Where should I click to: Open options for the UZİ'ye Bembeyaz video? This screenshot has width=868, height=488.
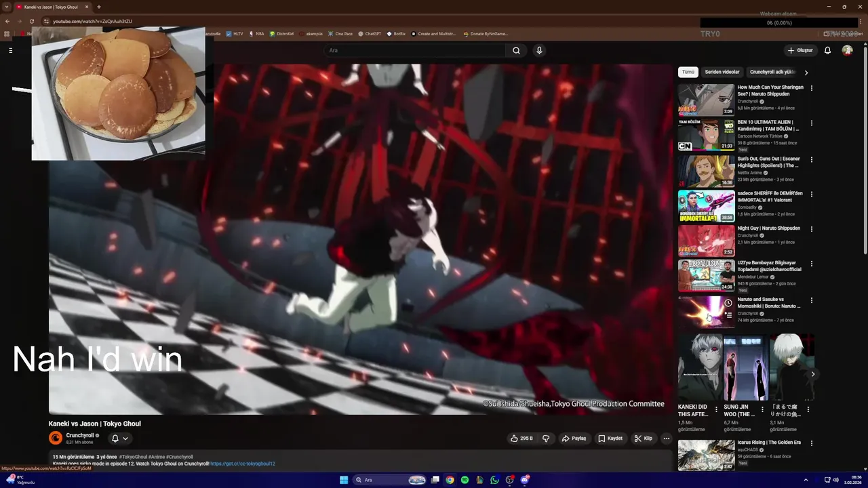(811, 264)
